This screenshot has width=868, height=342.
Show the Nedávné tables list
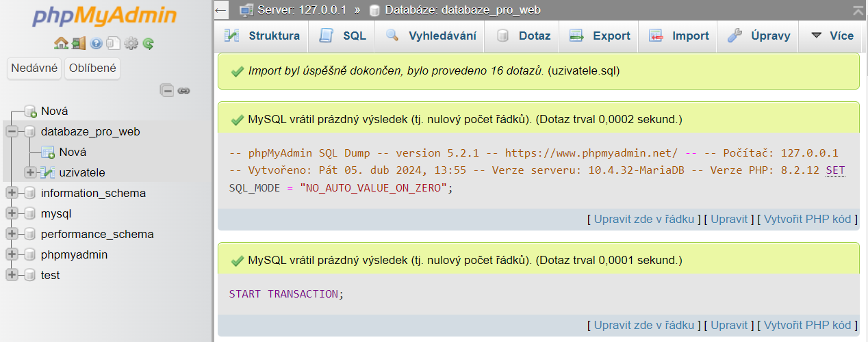(34, 68)
